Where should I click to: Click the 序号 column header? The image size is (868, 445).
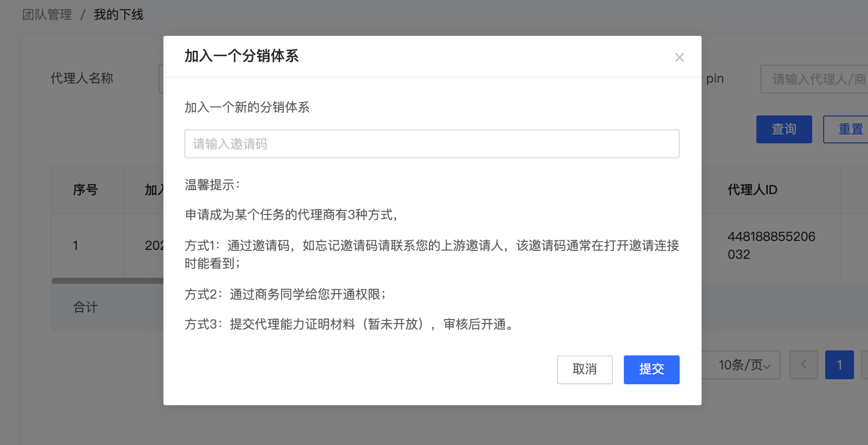click(85, 190)
